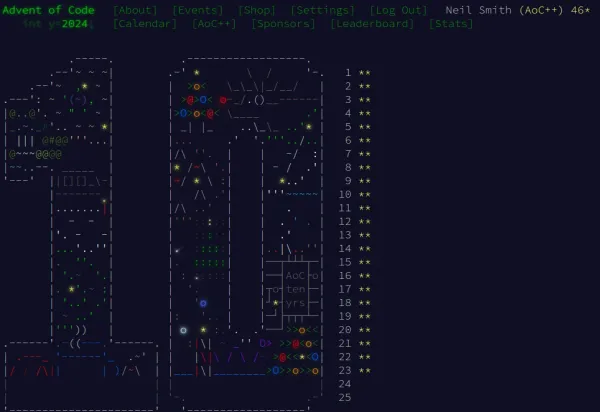This screenshot has height=412, width=600.
Task: Click the 'AoC ten yrs' chip art
Action: [293, 289]
